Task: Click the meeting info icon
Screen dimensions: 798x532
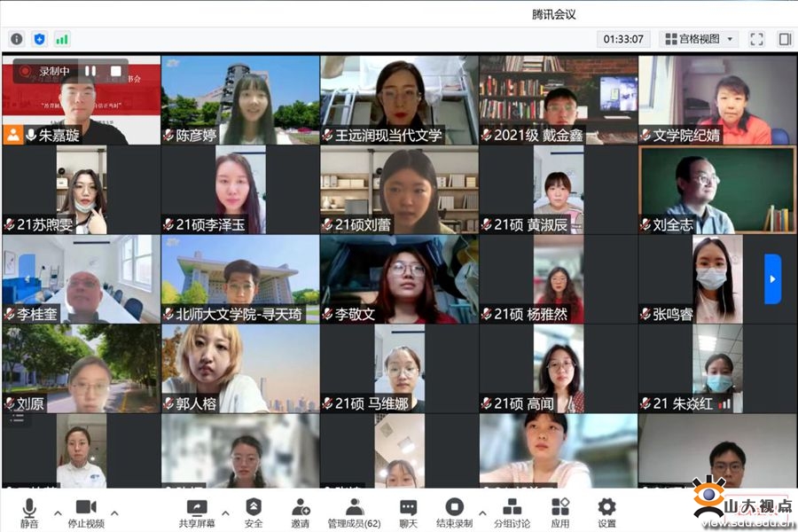Action: (16, 39)
